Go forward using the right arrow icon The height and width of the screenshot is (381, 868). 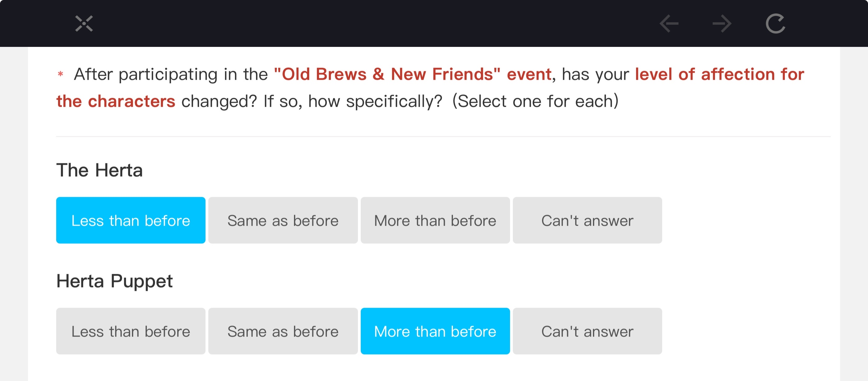tap(722, 24)
